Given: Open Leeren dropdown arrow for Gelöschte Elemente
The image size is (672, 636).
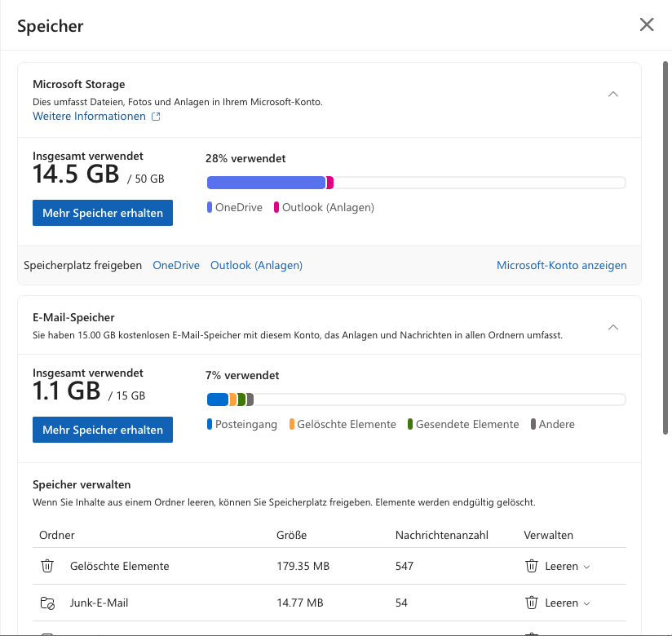Looking at the screenshot, I should (587, 567).
